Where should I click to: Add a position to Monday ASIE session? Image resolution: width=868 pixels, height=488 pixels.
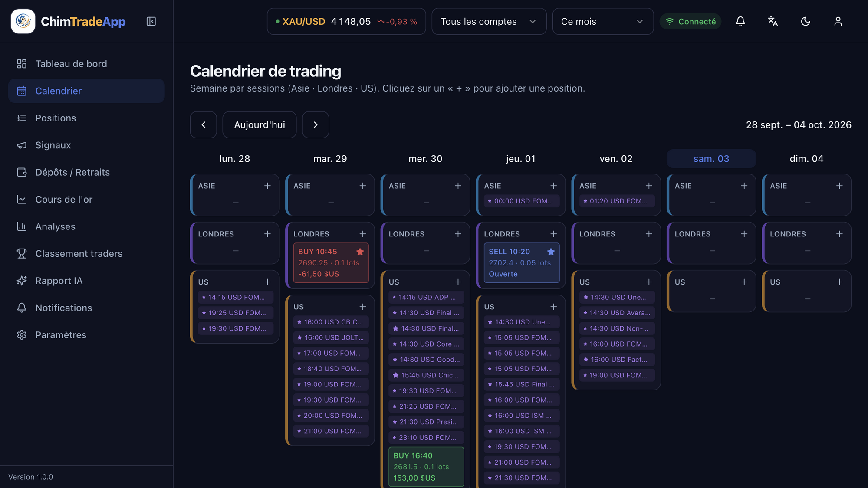tap(267, 186)
